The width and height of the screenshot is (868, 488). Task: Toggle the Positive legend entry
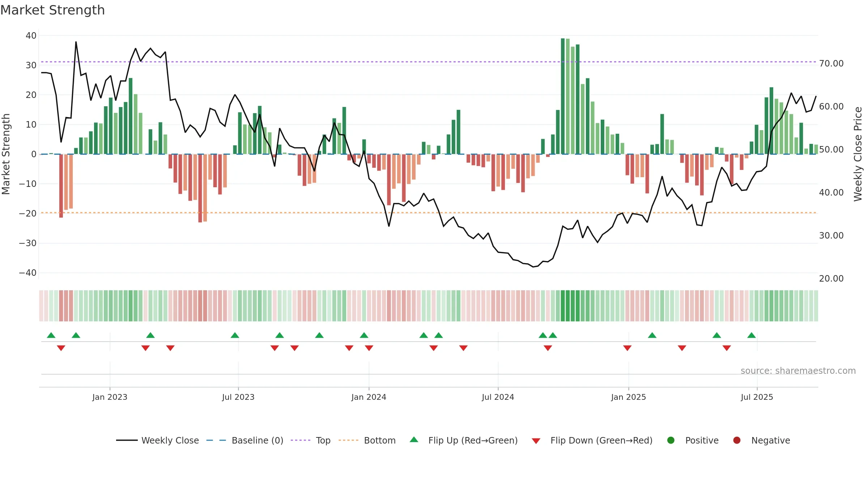[693, 440]
